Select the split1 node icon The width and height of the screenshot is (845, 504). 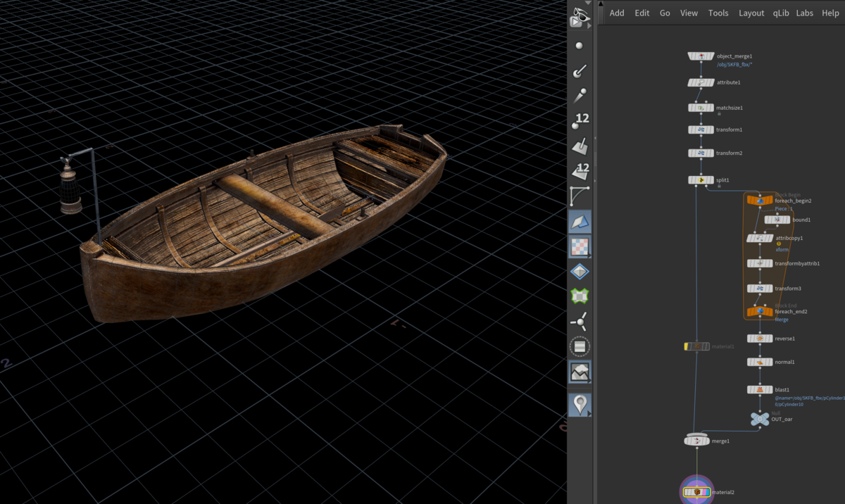click(701, 180)
